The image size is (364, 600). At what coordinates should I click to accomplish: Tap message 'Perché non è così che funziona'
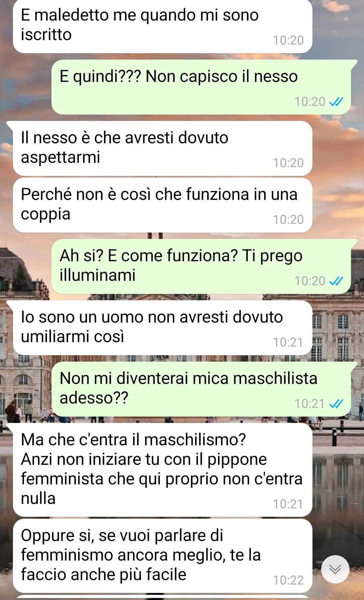point(162,205)
